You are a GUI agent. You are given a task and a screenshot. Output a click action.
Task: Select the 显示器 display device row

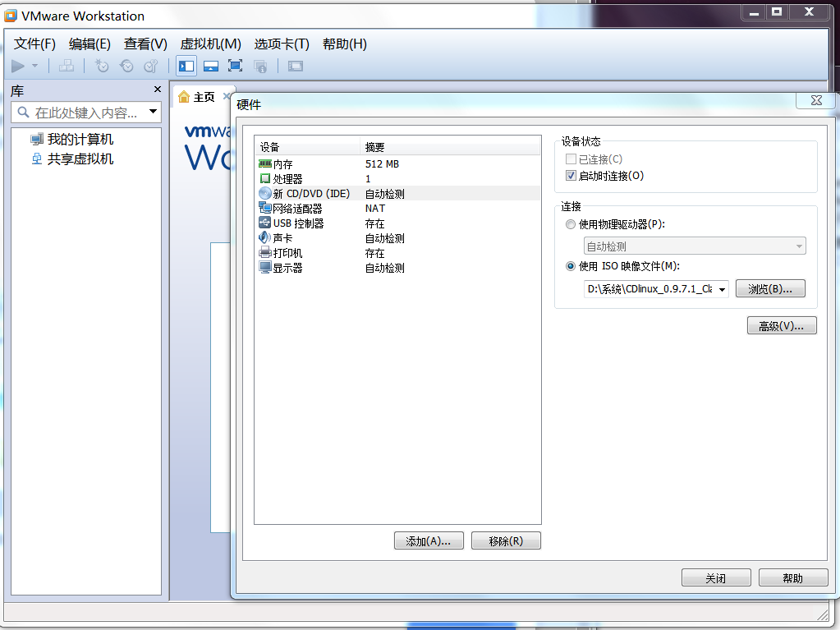click(x=397, y=268)
